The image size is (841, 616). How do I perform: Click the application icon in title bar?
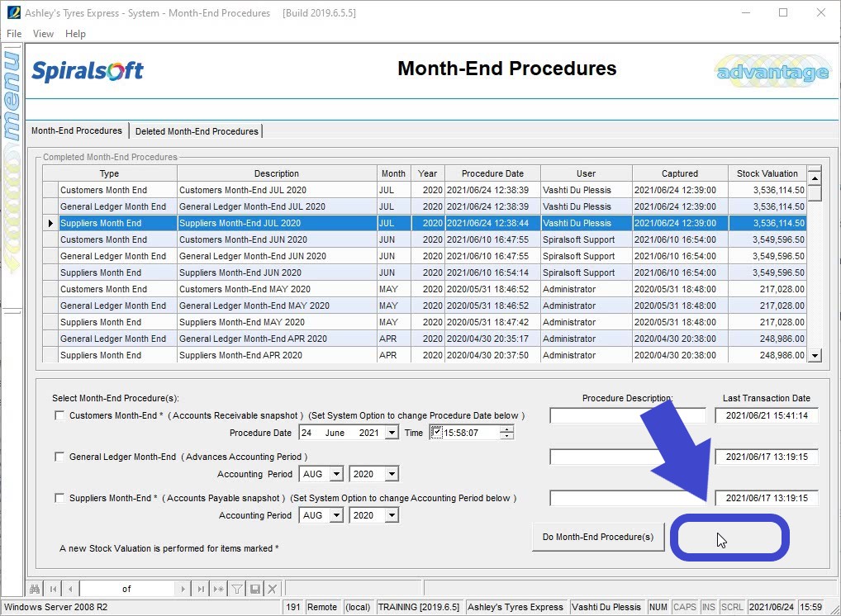(13, 12)
